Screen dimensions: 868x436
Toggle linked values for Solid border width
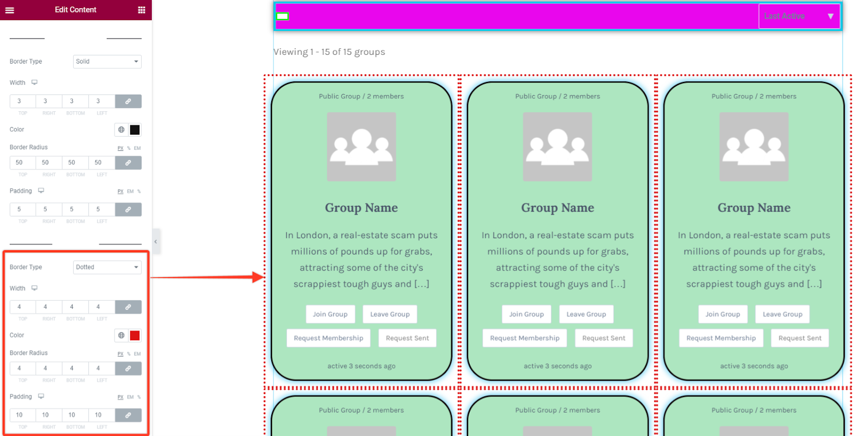coord(128,101)
